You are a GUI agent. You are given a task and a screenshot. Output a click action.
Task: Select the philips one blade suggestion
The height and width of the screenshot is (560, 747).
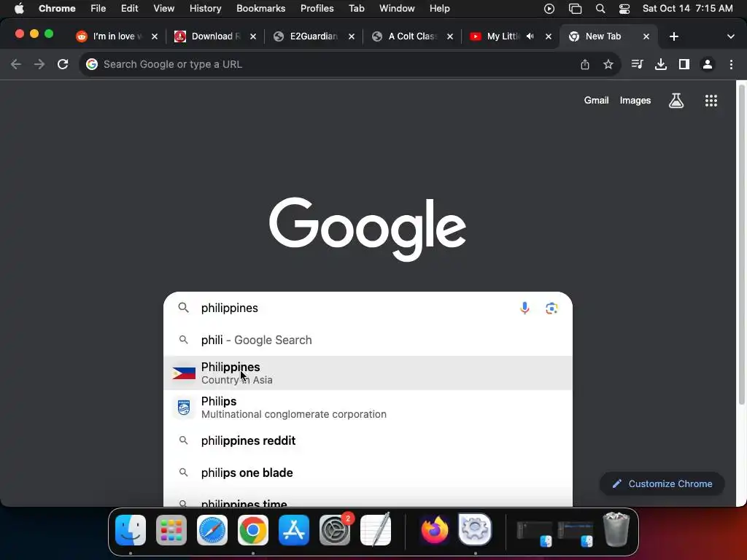368,472
